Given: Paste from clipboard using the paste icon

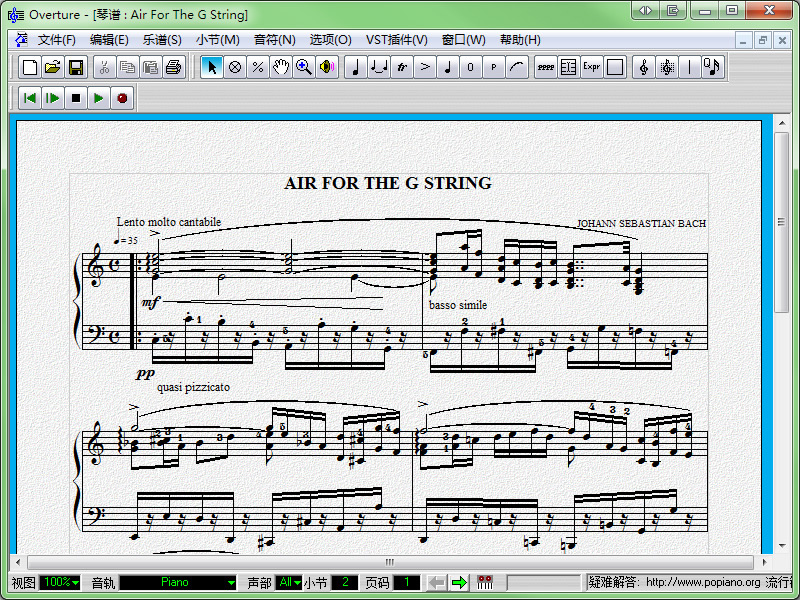Looking at the screenshot, I should tap(151, 67).
